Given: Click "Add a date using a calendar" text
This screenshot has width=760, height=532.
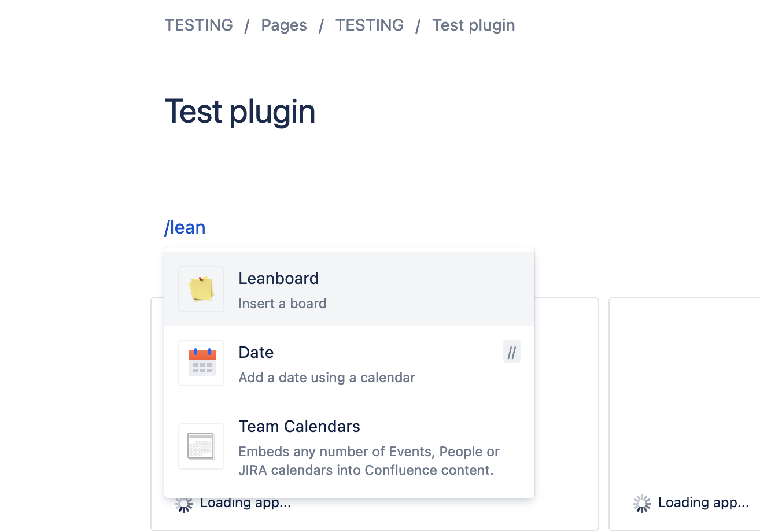Looking at the screenshot, I should pyautogui.click(x=327, y=378).
